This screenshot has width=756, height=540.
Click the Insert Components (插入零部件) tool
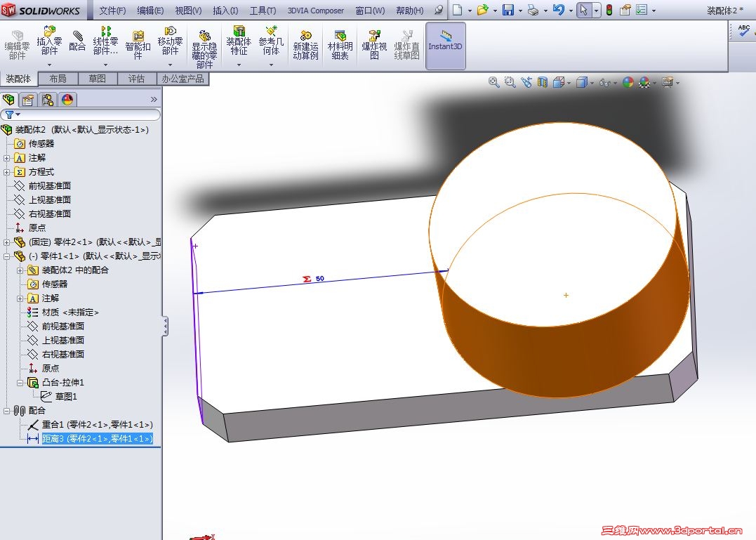[49, 42]
